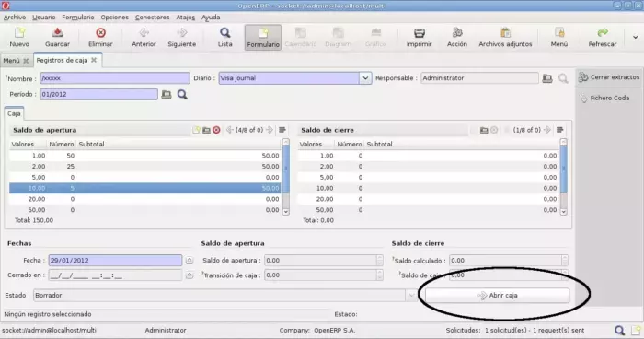The width and height of the screenshot is (644, 339).
Task: Refresh the form with Refrescar
Action: (602, 37)
